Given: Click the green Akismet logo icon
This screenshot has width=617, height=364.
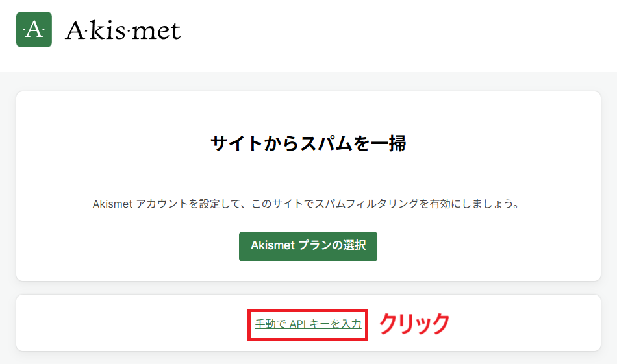Looking at the screenshot, I should [34, 30].
